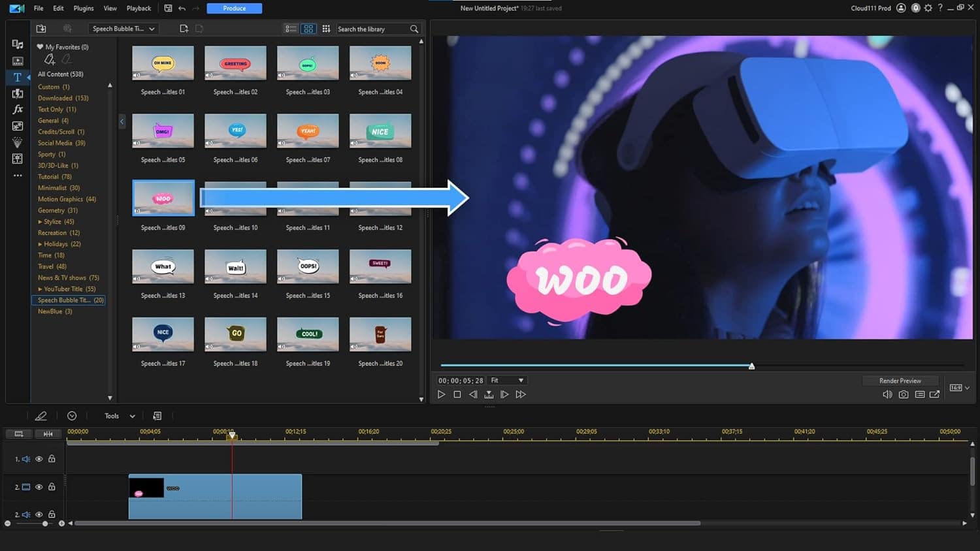
Task: Undock the preview window icon
Action: 935,394
